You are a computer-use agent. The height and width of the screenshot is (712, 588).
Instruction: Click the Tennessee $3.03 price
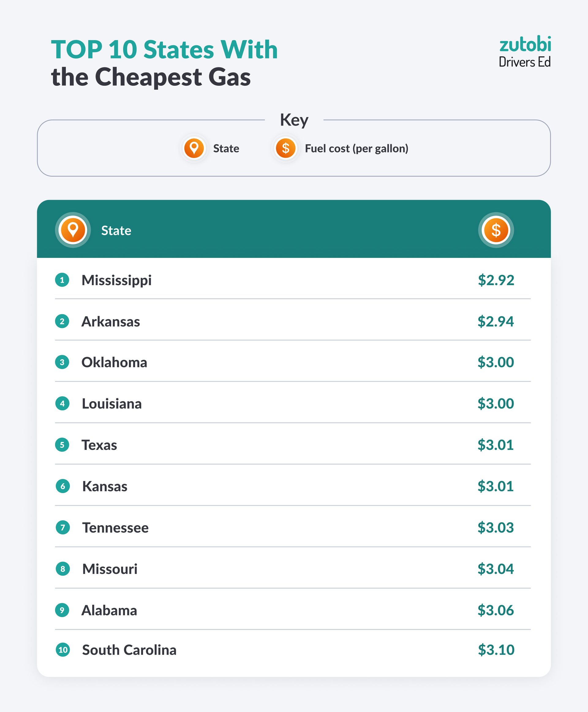pyautogui.click(x=496, y=527)
